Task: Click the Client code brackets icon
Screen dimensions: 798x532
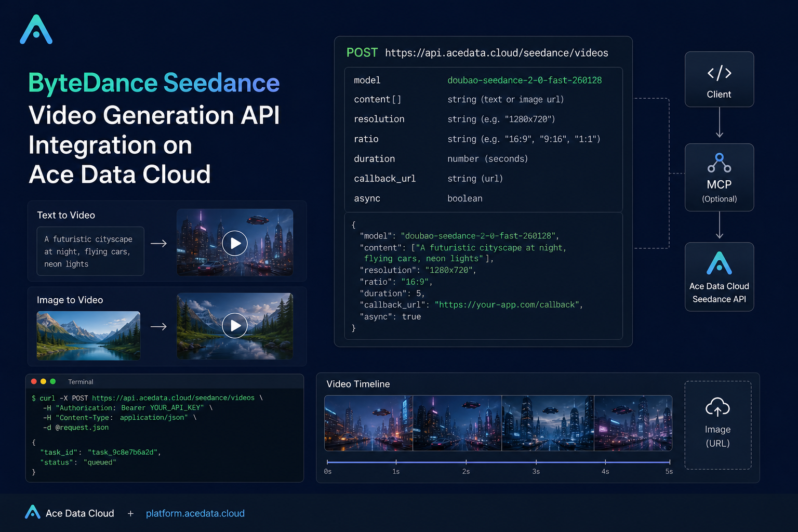Action: pos(719,73)
